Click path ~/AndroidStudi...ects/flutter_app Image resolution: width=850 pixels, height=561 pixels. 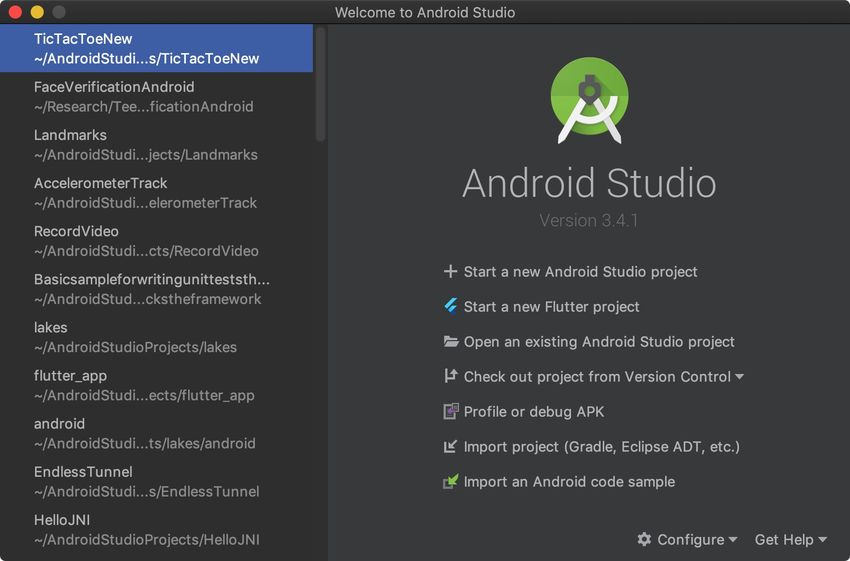(x=144, y=395)
